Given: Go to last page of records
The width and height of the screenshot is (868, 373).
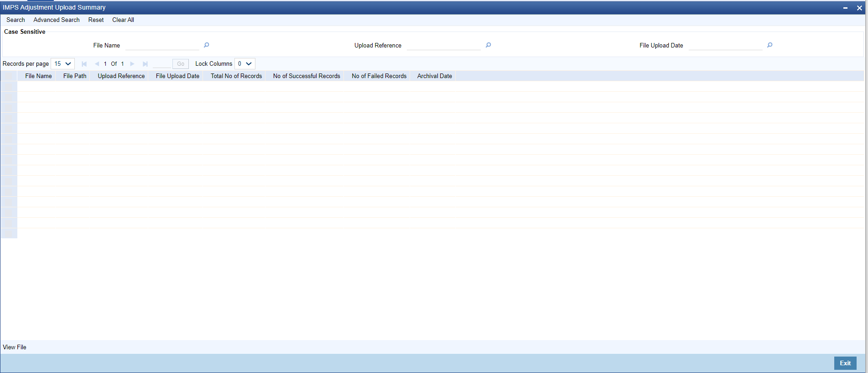Looking at the screenshot, I should click(x=145, y=64).
